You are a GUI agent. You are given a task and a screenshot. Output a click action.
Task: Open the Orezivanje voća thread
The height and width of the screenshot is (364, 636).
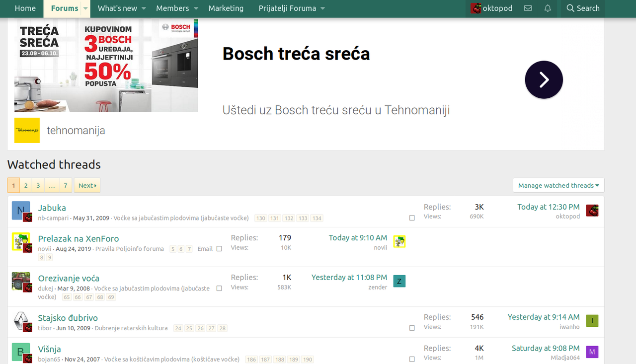[69, 278]
